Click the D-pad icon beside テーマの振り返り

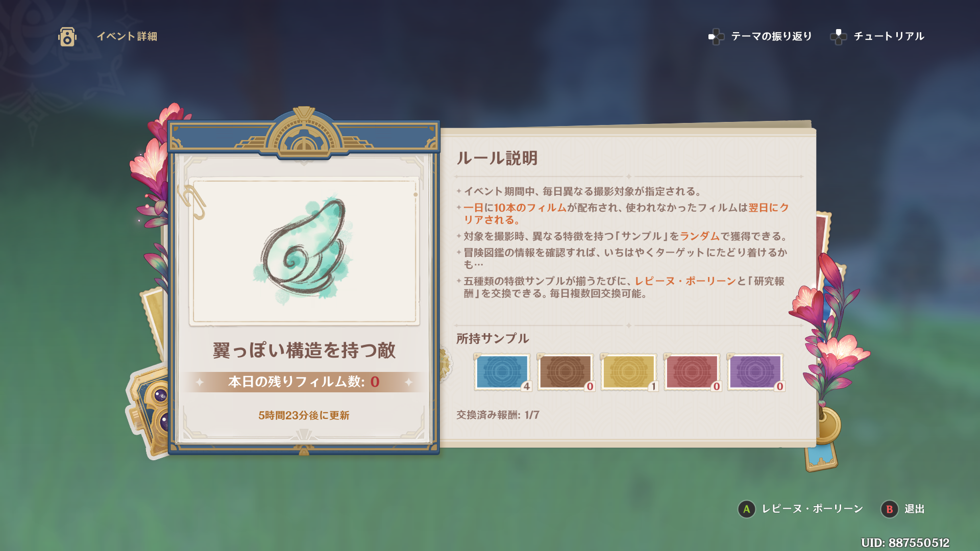coord(716,37)
